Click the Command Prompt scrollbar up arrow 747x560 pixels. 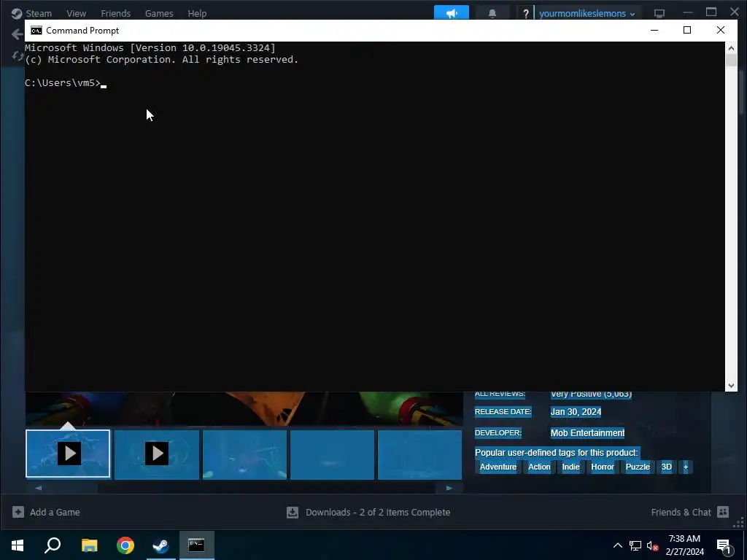731,47
